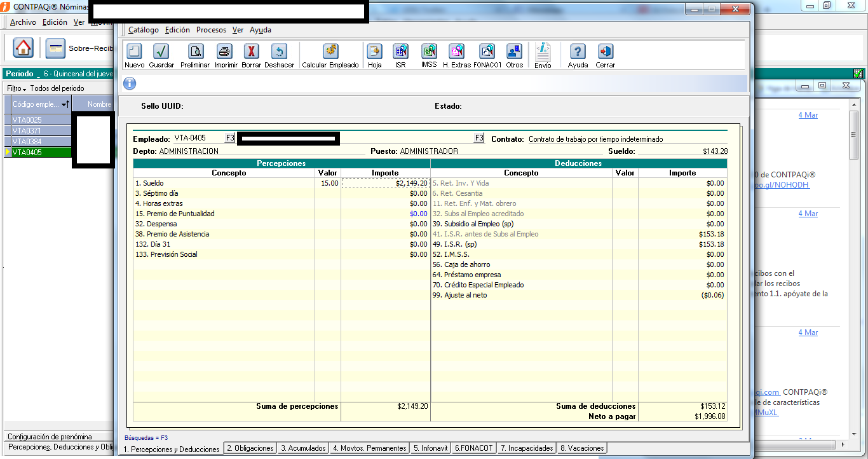
Task: Switch to 4. Movtos. Permanentes tab
Action: coord(370,448)
